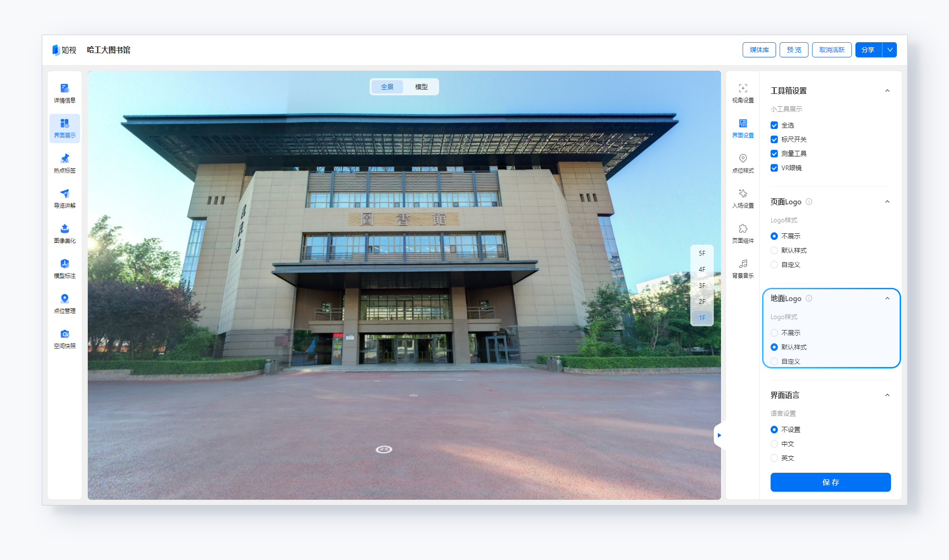The height and width of the screenshot is (560, 949).
Task: Select 不设置 language radio
Action: click(x=774, y=430)
